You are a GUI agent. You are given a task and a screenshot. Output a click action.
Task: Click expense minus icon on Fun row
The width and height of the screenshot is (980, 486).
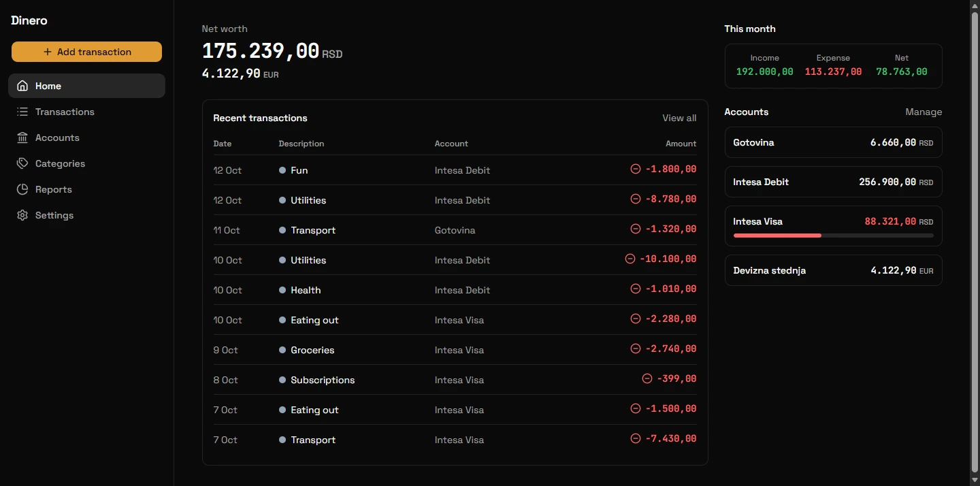(636, 169)
